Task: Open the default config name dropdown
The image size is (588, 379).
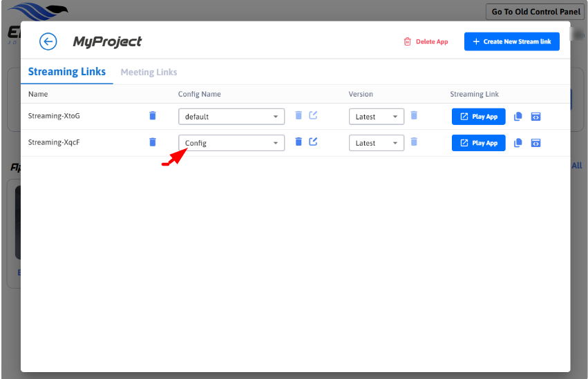Action: click(231, 117)
